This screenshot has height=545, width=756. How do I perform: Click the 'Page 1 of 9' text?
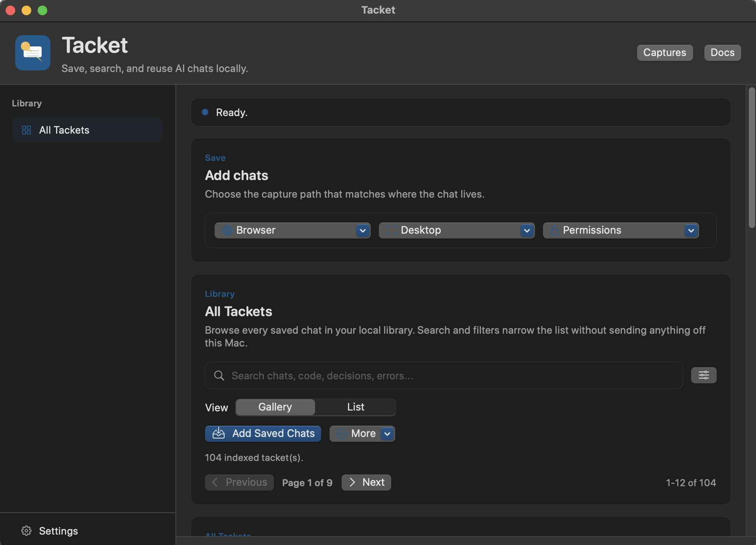click(x=307, y=483)
